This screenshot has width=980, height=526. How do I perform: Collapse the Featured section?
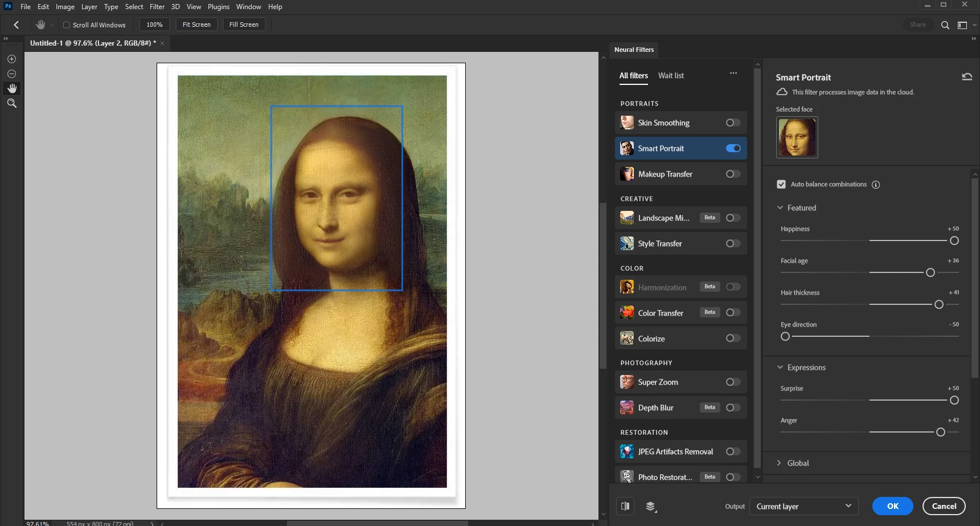coord(780,208)
